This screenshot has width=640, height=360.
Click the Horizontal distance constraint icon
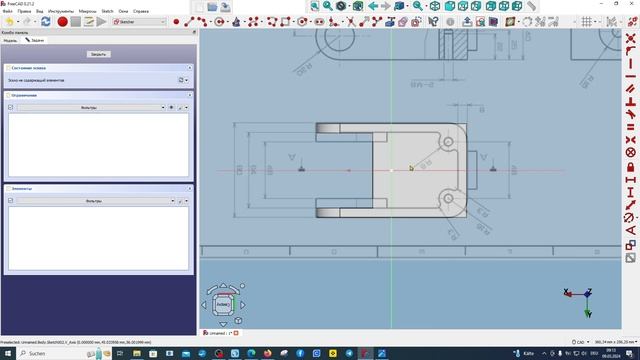click(631, 180)
